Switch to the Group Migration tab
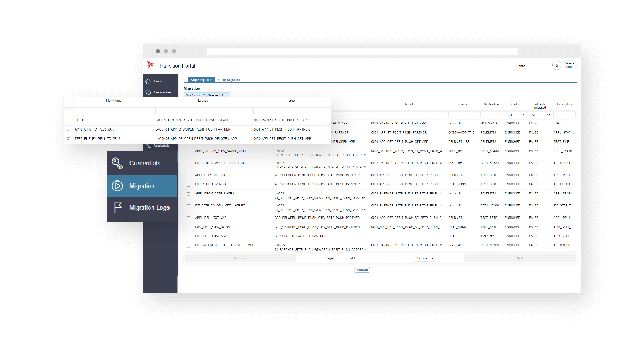Image resolution: width=644 pixels, height=337 pixels. click(229, 80)
